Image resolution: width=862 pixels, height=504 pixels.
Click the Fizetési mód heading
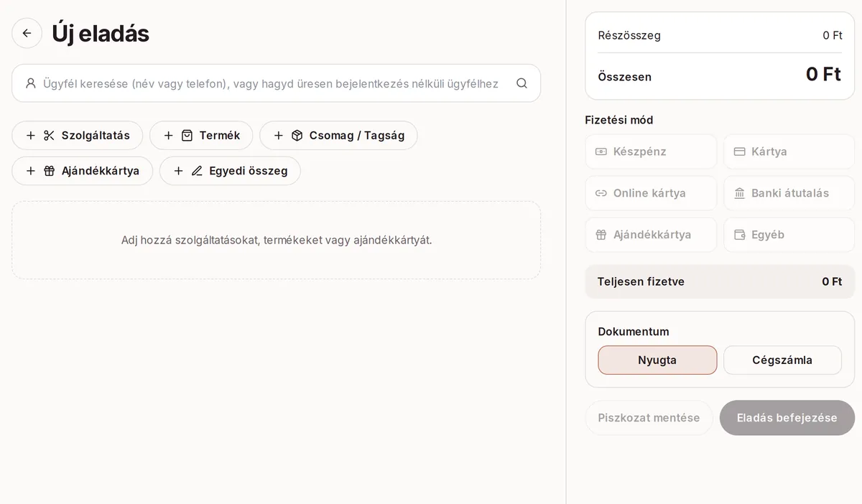tap(619, 120)
